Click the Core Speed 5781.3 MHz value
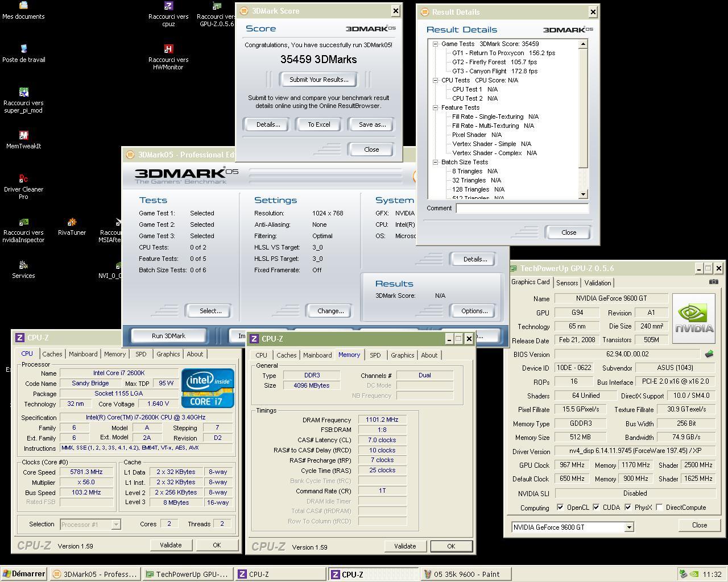 click(86, 472)
